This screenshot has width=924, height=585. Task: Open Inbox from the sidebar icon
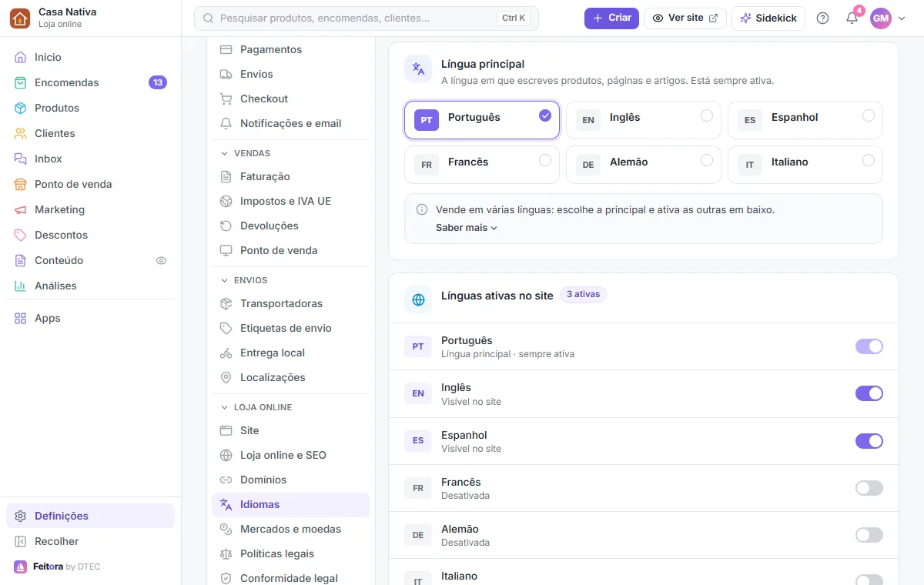point(20,159)
